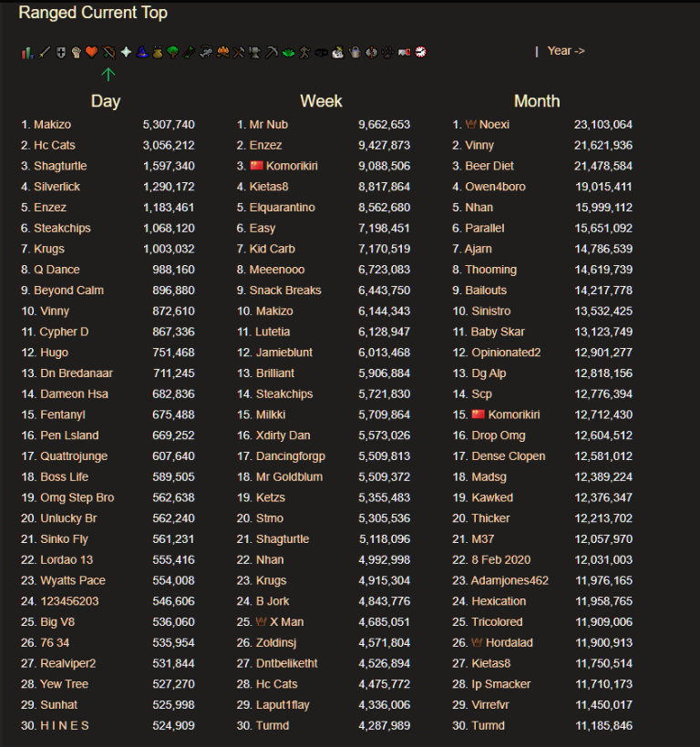The height and width of the screenshot is (747, 700).
Task: Open Dancingforgp in Week list
Action: [x=291, y=455]
